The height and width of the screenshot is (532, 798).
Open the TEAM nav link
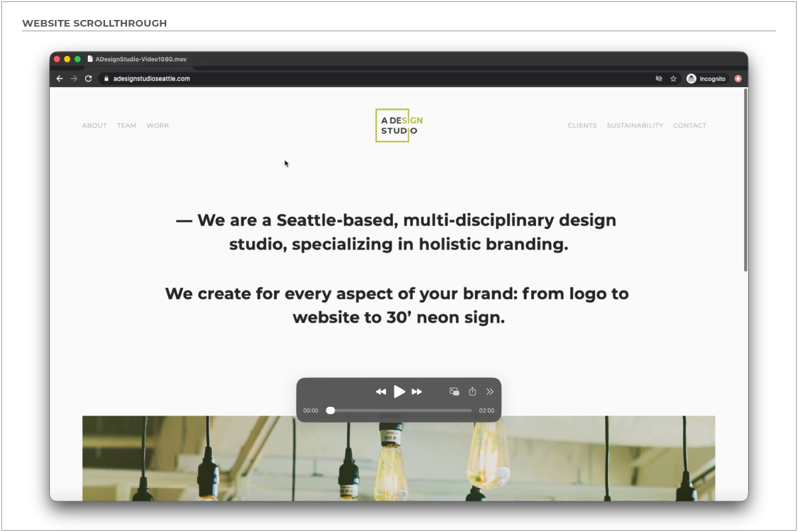pos(126,125)
